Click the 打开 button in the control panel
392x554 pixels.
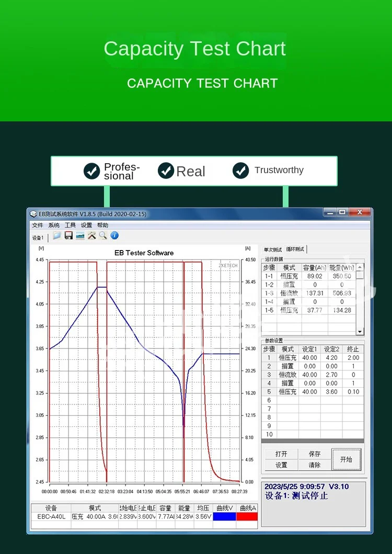(281, 454)
